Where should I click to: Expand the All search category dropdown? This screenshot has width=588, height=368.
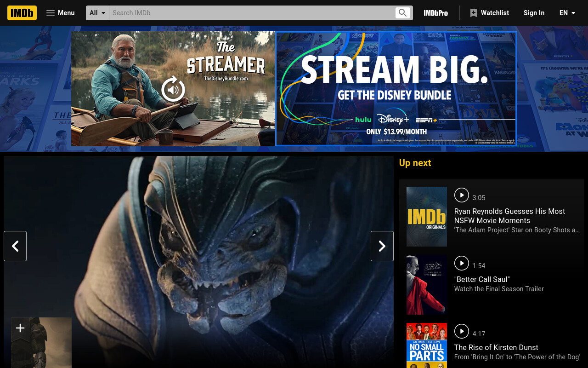click(x=97, y=13)
